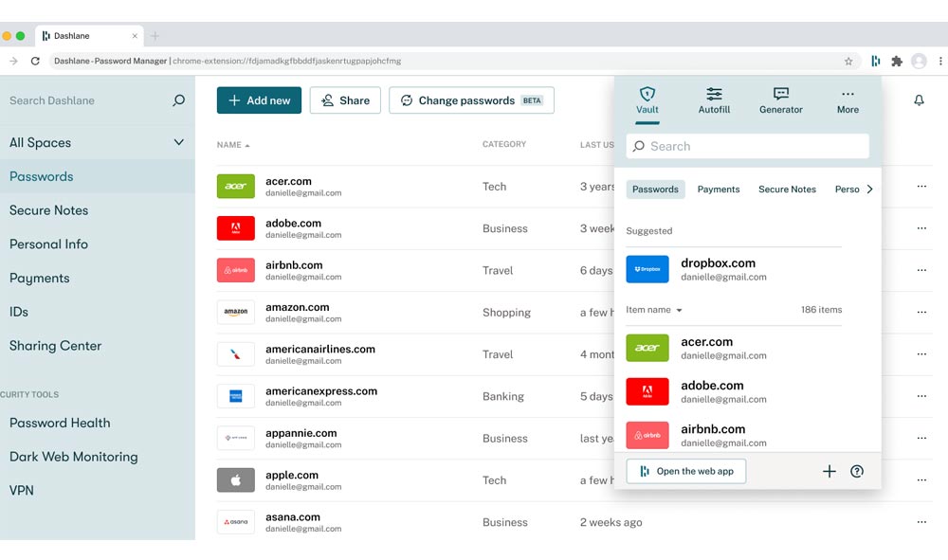
Task: Click the popup Search field
Action: (747, 146)
